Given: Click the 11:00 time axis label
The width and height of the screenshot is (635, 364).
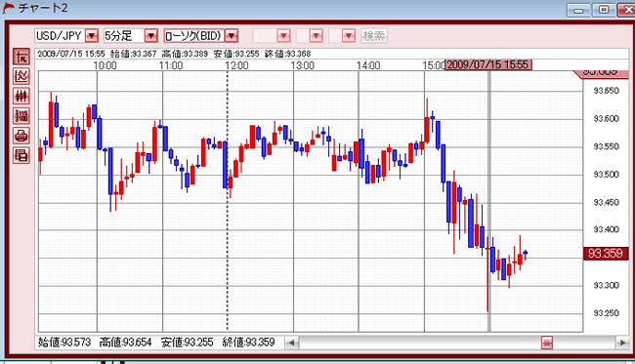Looking at the screenshot, I should point(171,65).
